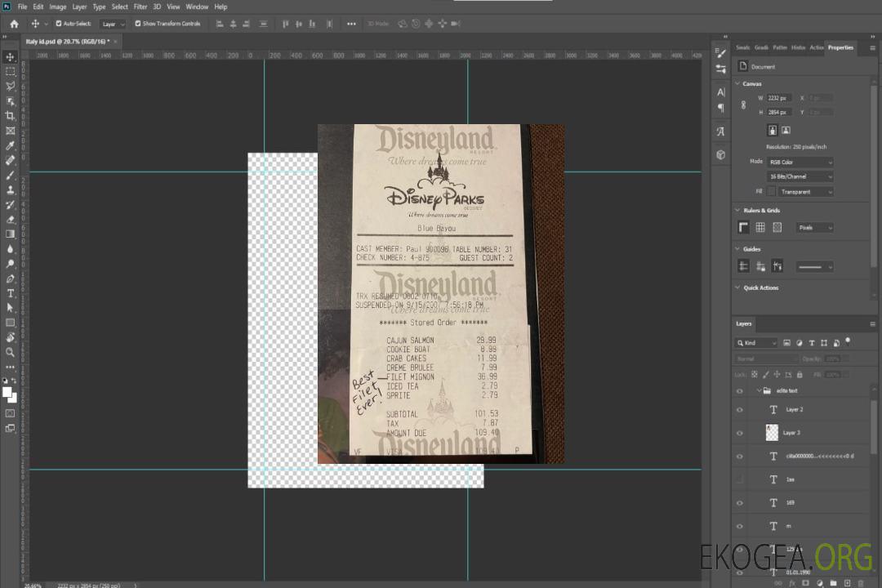The height and width of the screenshot is (588, 882).
Task: Select the Italy id.psd document tab
Action: (67, 42)
